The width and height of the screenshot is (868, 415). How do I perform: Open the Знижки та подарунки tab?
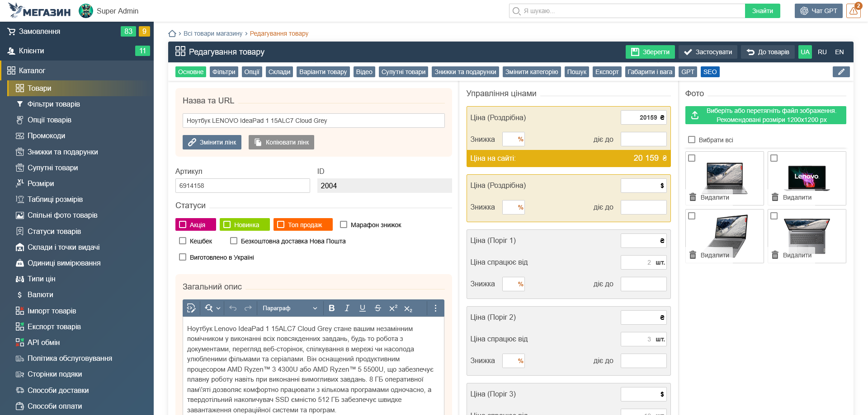click(x=466, y=72)
